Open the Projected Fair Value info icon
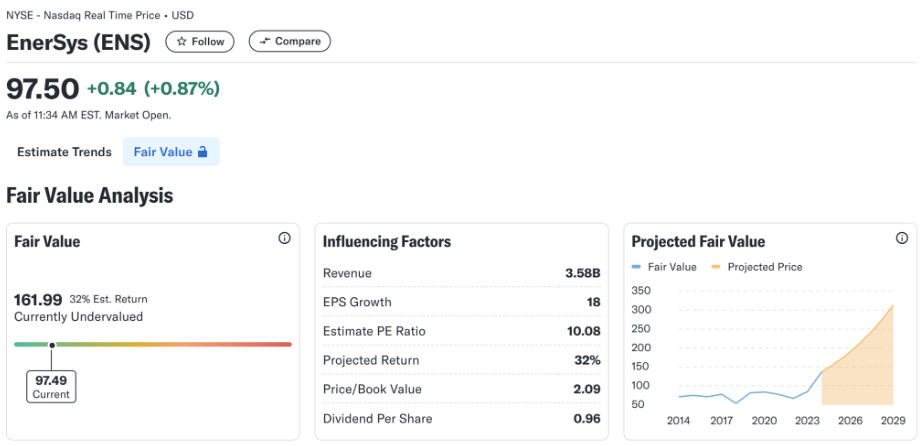The width and height of the screenshot is (922, 446). tap(901, 238)
